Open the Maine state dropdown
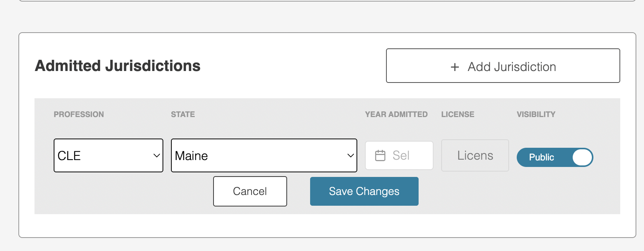The width and height of the screenshot is (644, 251). pos(264,155)
